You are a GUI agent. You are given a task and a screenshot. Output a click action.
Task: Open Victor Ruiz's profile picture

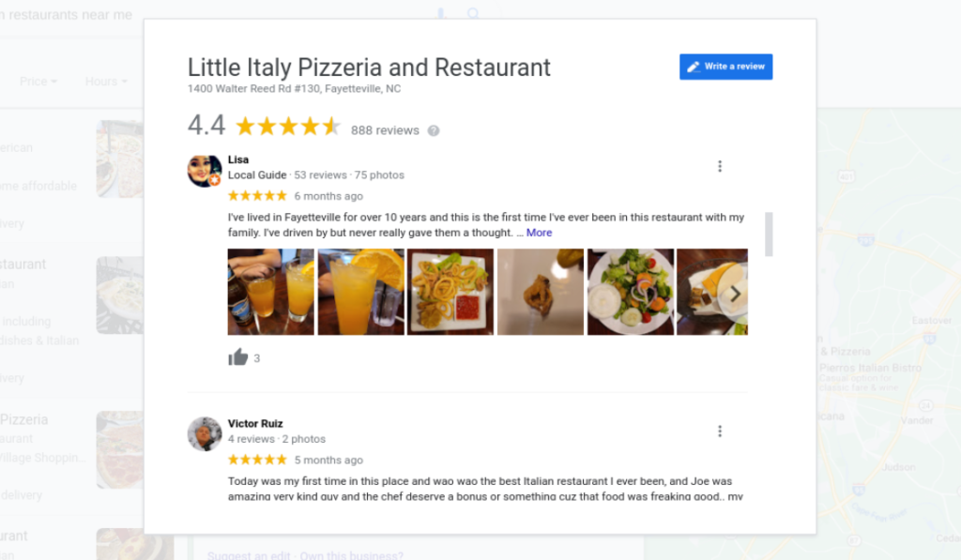(x=204, y=433)
